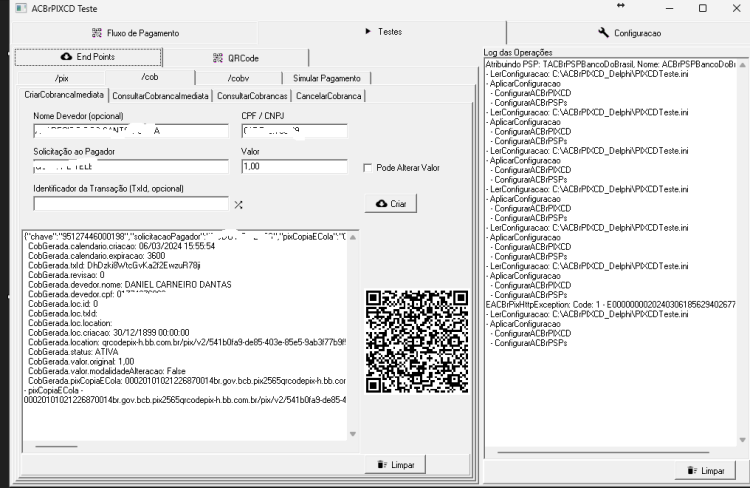The width and height of the screenshot is (750, 488).
Task: Click 'CobGerada.revisao: 0' line
Action: click(66, 275)
